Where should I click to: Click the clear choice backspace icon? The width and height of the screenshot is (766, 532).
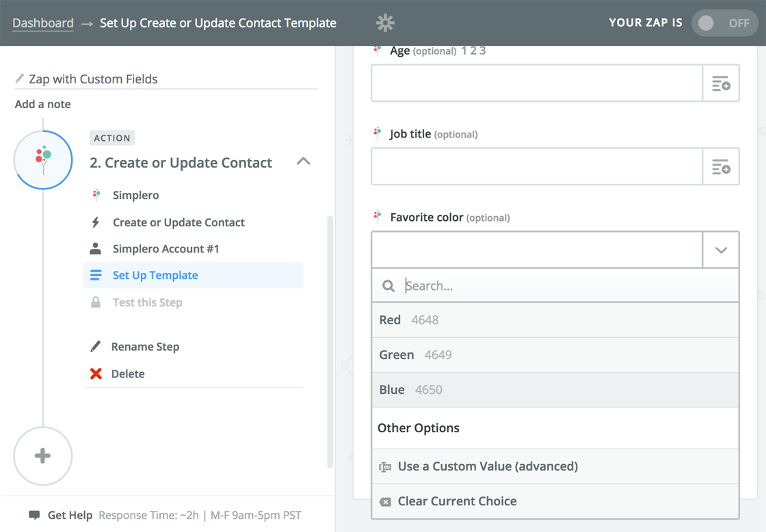click(385, 502)
